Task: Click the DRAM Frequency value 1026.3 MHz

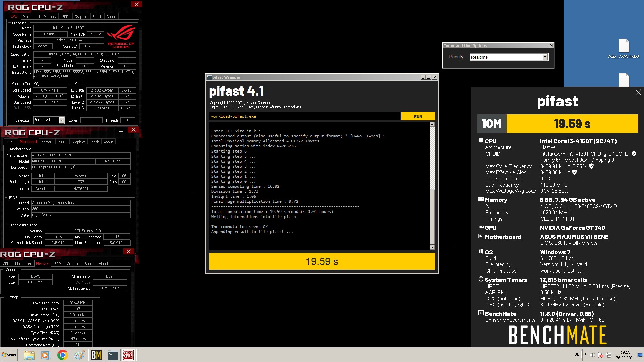Action: 77,303
